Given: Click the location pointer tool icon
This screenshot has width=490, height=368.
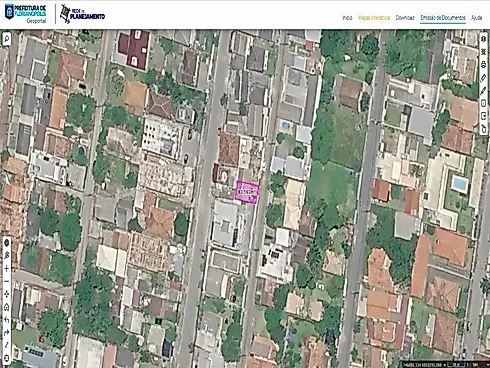Looking at the screenshot, I should (x=6, y=256).
